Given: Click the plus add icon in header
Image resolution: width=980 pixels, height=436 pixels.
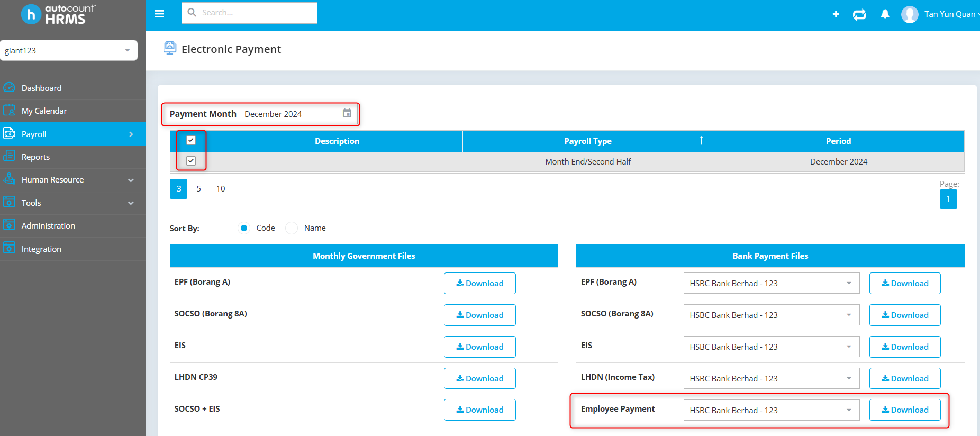Looking at the screenshot, I should click(x=836, y=14).
